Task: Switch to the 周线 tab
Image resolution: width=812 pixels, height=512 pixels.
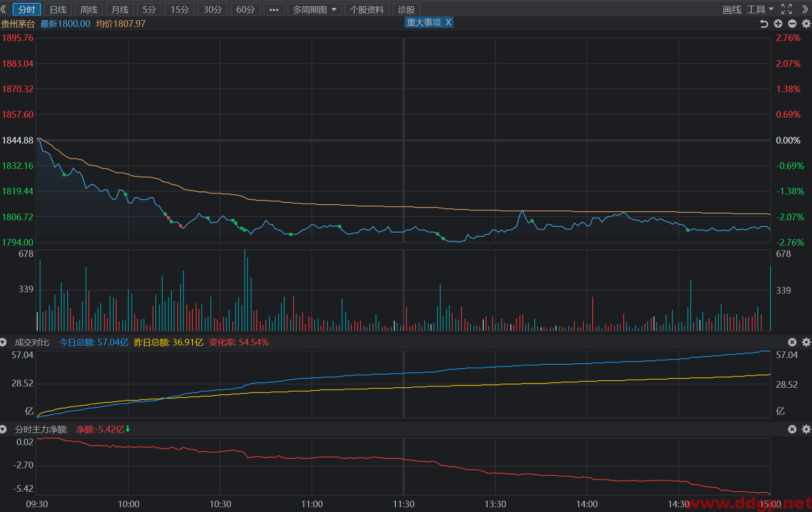Action: click(89, 9)
